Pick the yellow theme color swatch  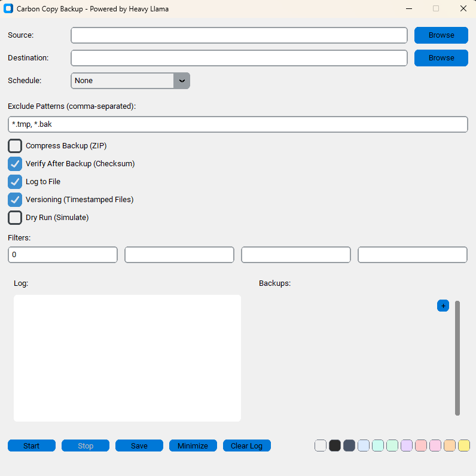tap(464, 446)
